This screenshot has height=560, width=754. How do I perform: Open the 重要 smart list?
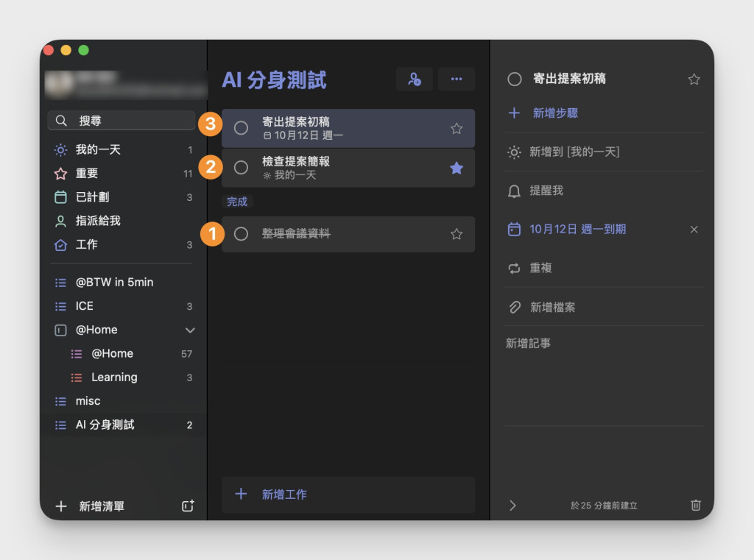[123, 174]
